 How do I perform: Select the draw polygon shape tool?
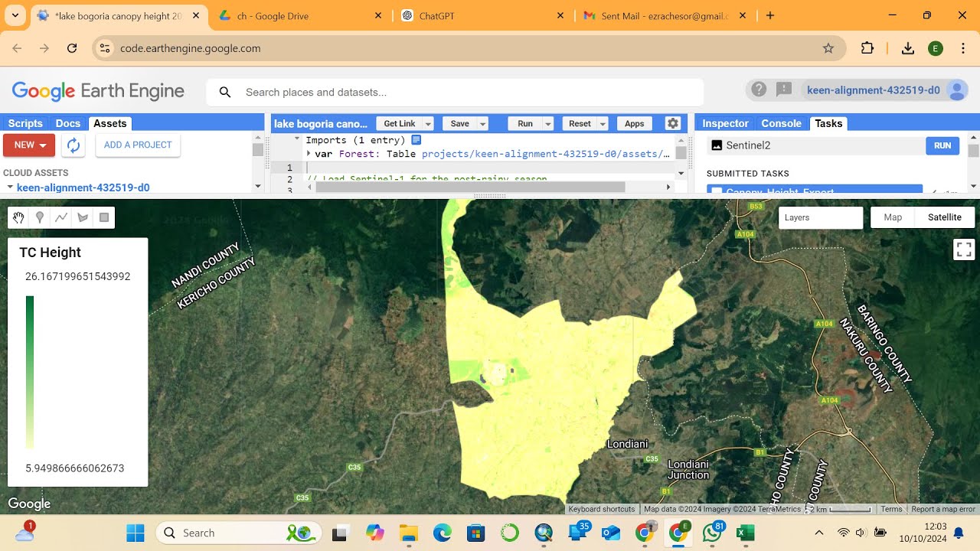pos(83,217)
